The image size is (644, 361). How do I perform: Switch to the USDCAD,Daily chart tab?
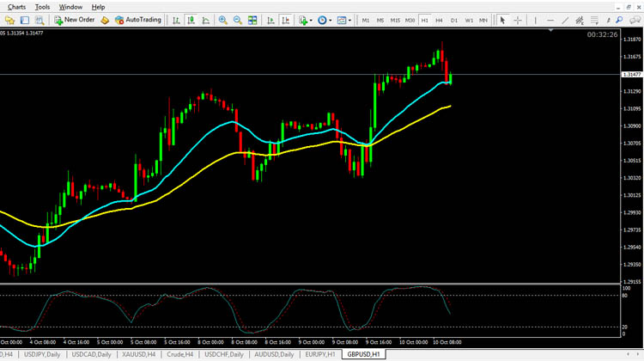pos(91,354)
